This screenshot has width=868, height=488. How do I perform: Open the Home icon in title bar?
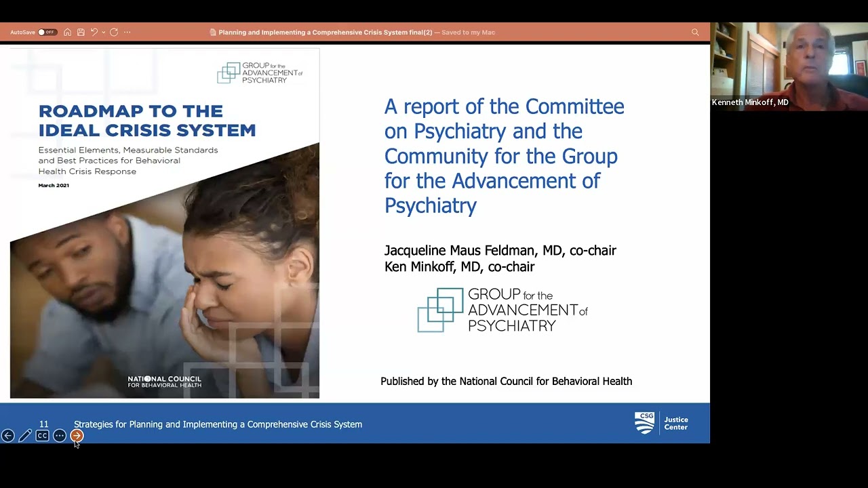(67, 32)
